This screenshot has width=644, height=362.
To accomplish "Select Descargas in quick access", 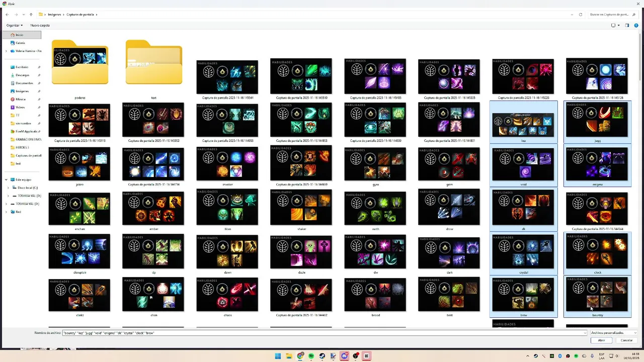I will 22,75.
